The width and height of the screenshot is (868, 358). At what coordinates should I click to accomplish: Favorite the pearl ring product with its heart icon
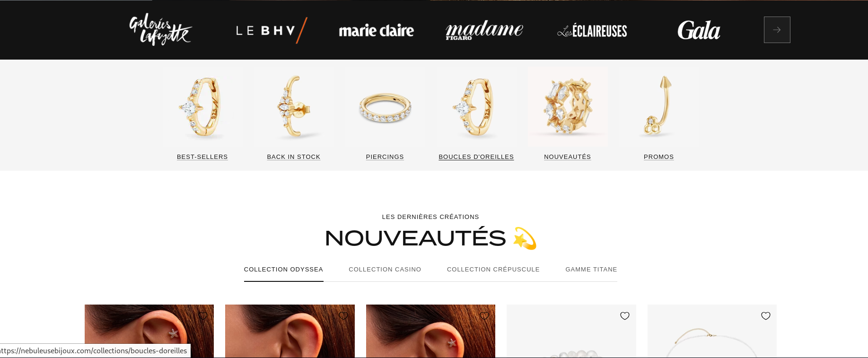point(625,315)
